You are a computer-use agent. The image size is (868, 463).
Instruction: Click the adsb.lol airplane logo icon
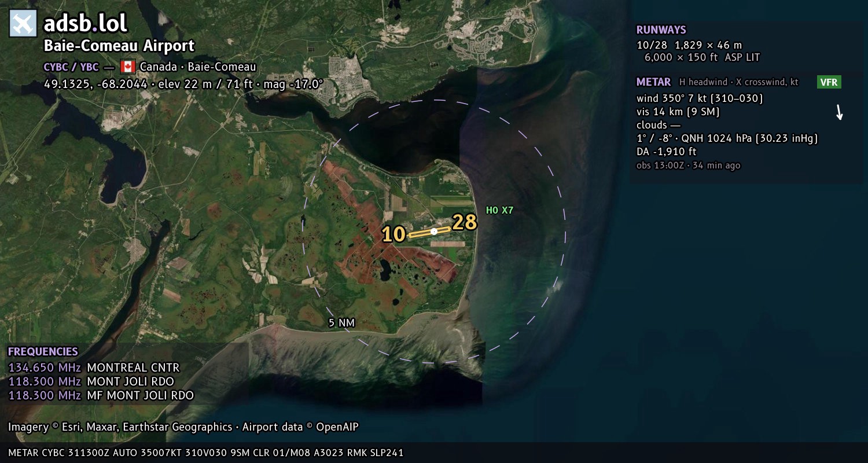click(23, 24)
